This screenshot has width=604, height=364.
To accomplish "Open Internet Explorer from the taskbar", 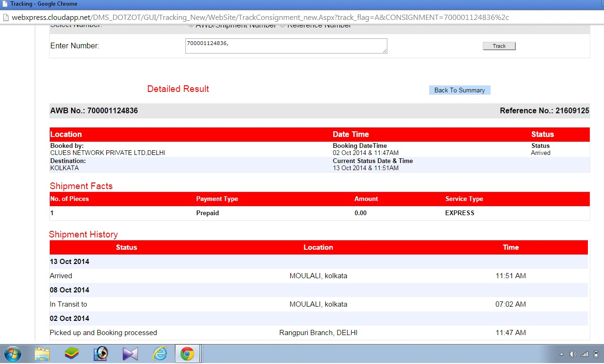I will pos(160,354).
